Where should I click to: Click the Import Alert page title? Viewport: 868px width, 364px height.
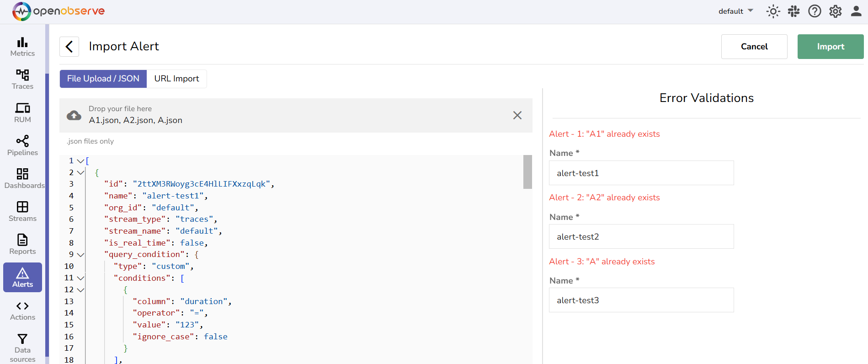click(124, 47)
